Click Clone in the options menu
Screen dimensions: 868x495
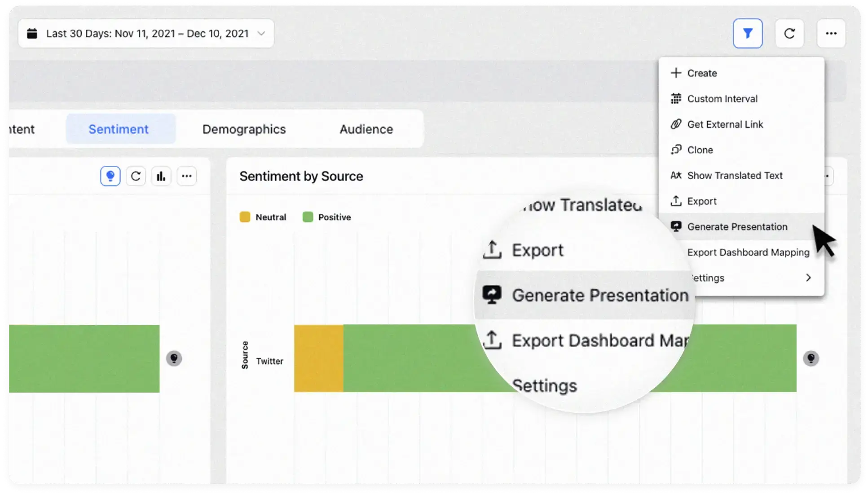pyautogui.click(x=700, y=150)
